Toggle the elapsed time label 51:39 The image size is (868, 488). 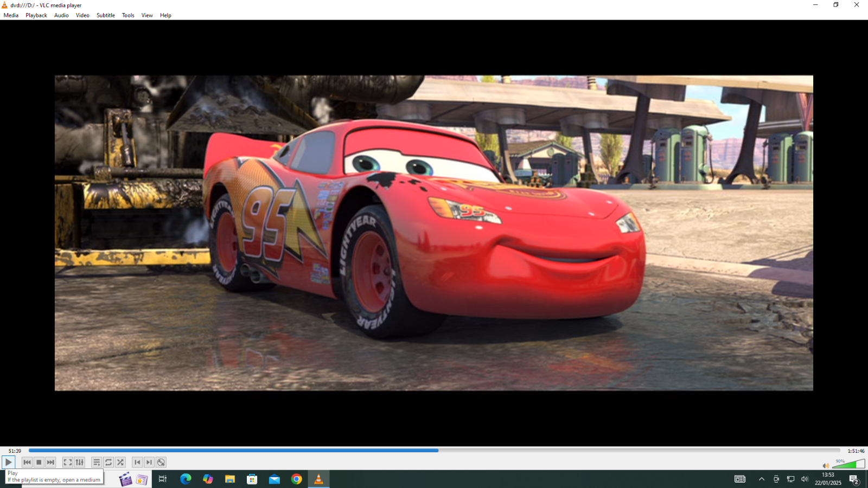click(15, 451)
